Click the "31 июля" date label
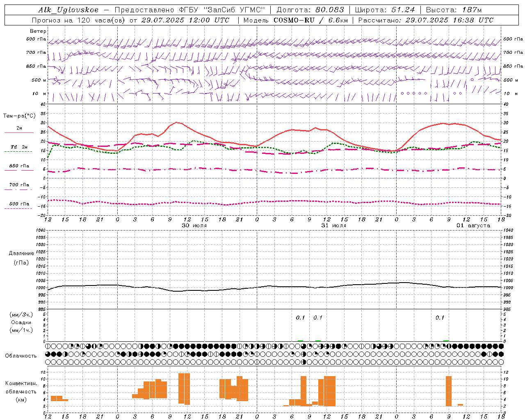 click(334, 226)
